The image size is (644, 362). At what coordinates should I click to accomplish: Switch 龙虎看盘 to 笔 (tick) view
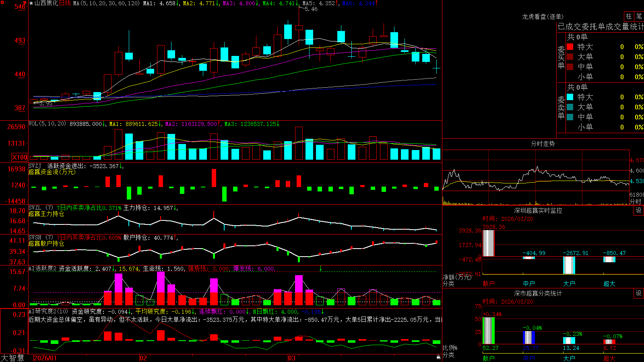(639, 16)
